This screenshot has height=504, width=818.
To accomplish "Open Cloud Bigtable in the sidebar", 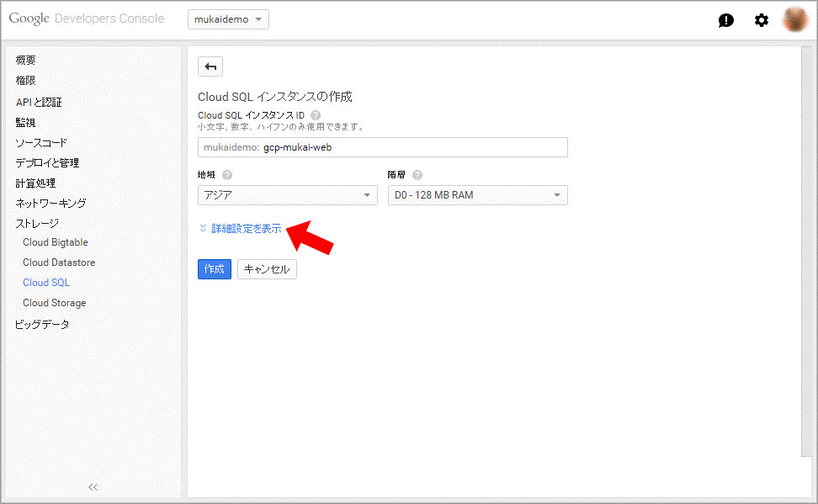I will coord(56,242).
